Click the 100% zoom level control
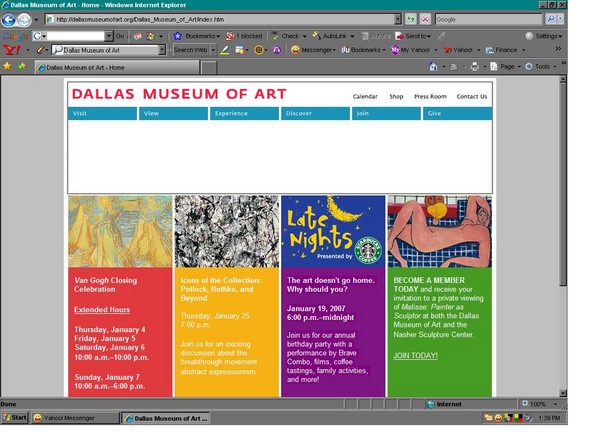This screenshot has height=439, width=600. (x=541, y=404)
